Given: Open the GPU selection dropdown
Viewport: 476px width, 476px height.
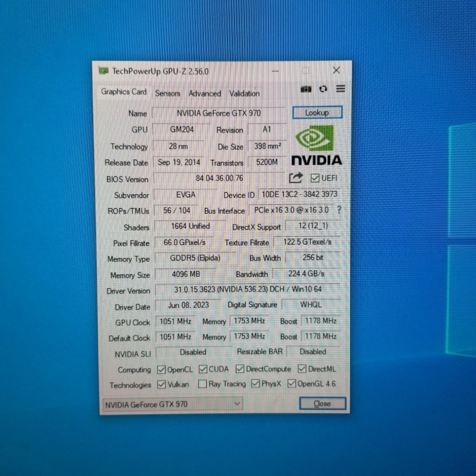Looking at the screenshot, I should 173,404.
